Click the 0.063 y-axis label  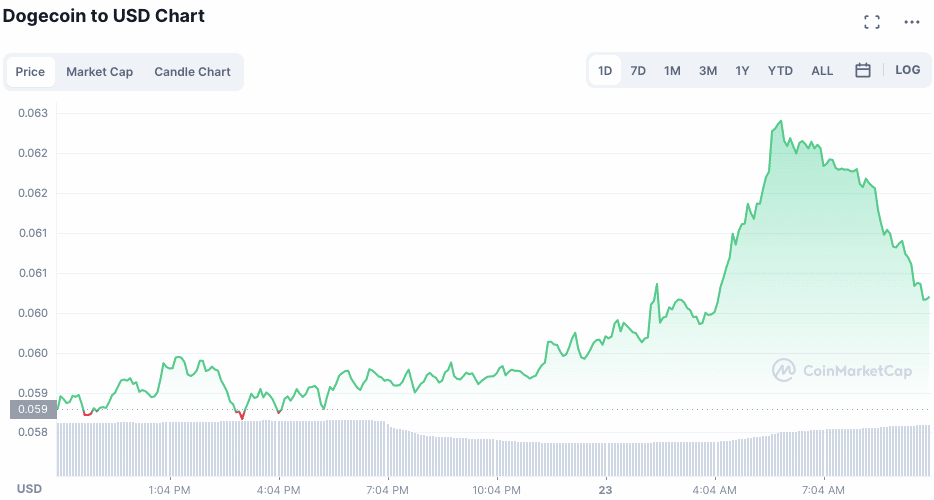33,113
